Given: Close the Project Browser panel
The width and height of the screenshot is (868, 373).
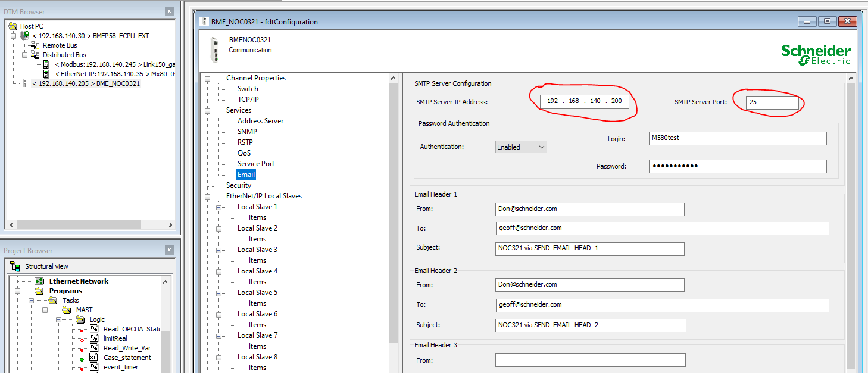Looking at the screenshot, I should coord(170,251).
